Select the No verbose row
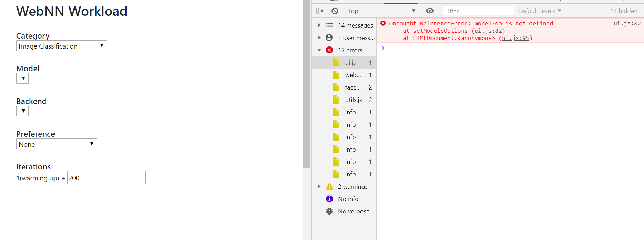644x240 pixels. pos(344,211)
